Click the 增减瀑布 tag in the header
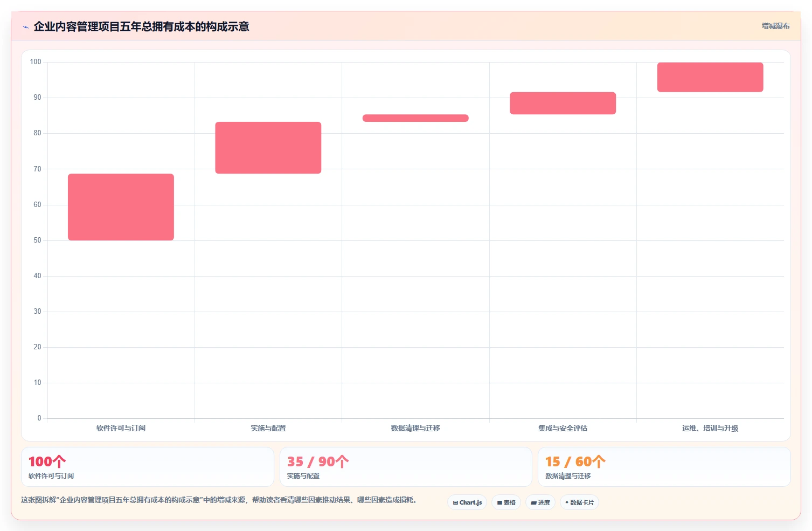 [x=775, y=26]
